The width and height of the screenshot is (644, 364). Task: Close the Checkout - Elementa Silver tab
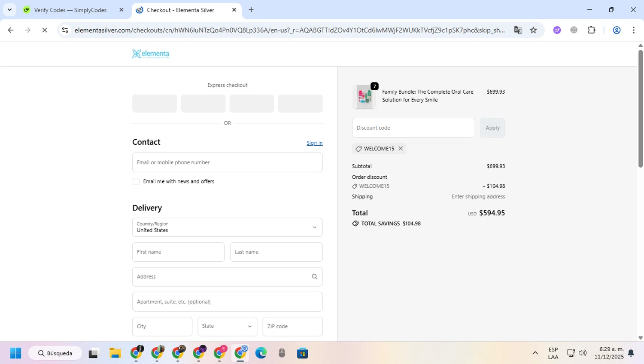coord(234,10)
